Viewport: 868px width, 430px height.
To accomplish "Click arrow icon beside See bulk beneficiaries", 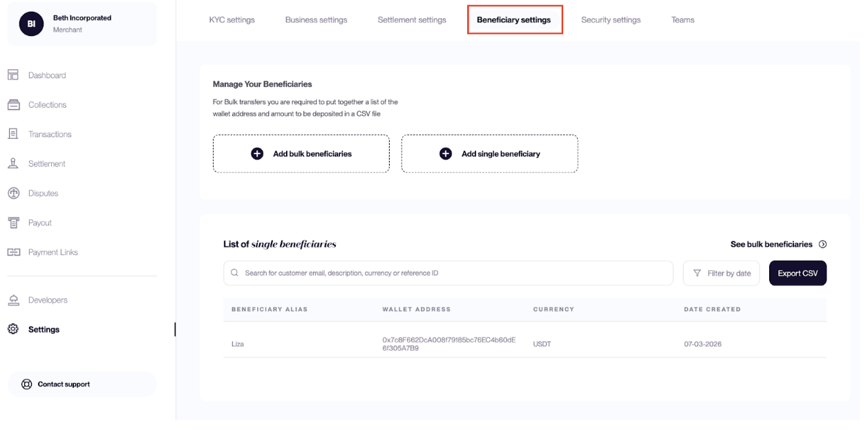I will click(x=822, y=244).
